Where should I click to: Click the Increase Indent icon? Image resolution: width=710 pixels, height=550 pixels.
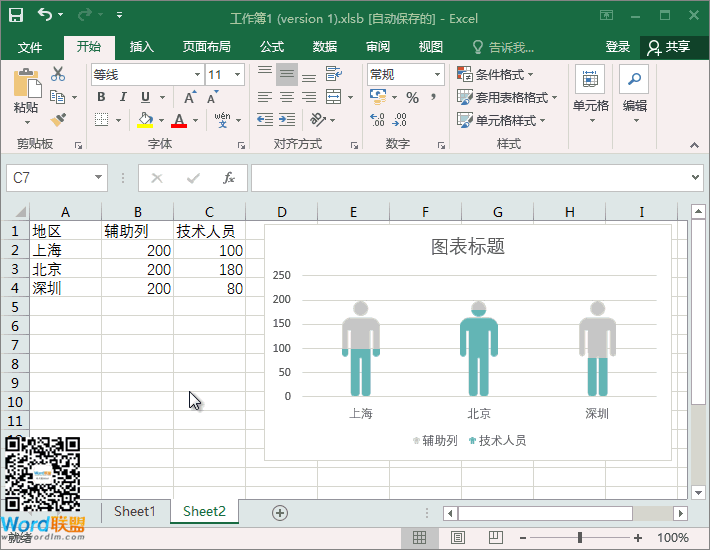(287, 120)
